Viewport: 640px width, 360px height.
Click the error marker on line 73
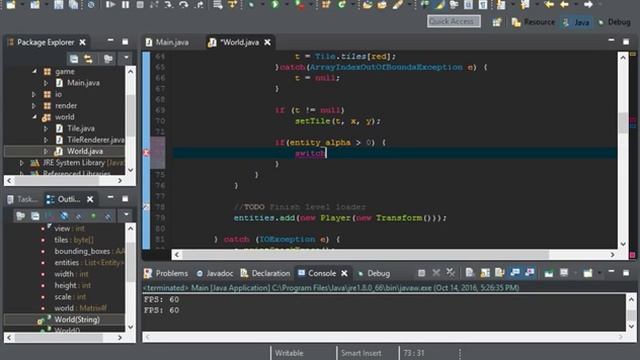(x=146, y=153)
